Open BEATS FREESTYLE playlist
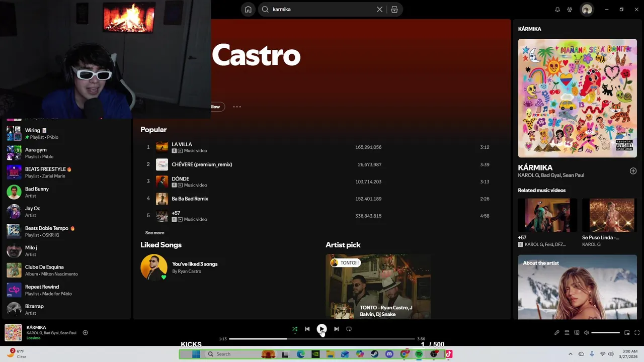Screen dimensions: 644x362 [65, 172]
